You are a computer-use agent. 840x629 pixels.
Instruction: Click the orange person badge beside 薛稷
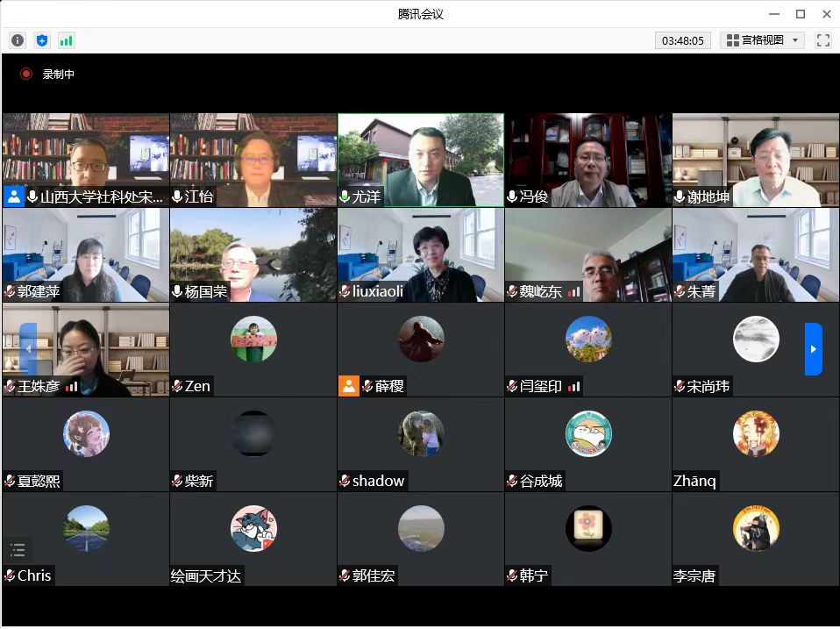(x=349, y=386)
